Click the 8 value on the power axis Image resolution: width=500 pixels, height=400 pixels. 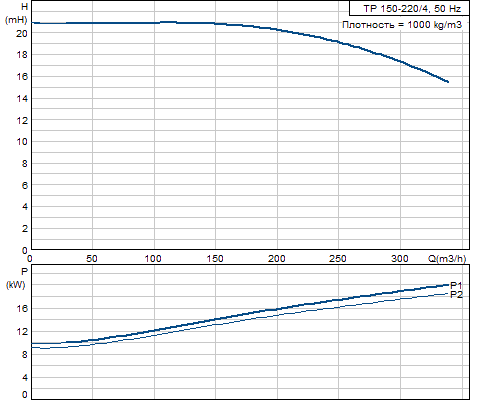[25, 355]
